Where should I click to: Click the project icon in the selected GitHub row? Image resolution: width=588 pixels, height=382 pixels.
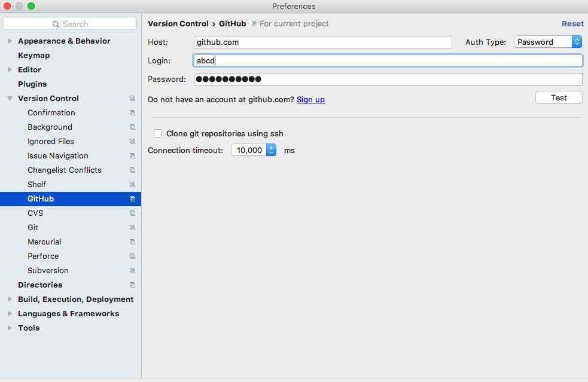tap(132, 198)
